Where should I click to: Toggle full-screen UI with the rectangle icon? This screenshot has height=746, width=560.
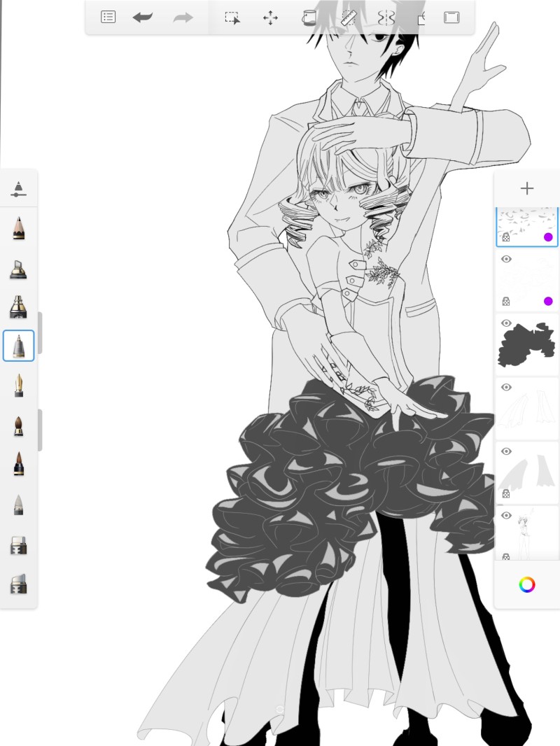(x=451, y=17)
